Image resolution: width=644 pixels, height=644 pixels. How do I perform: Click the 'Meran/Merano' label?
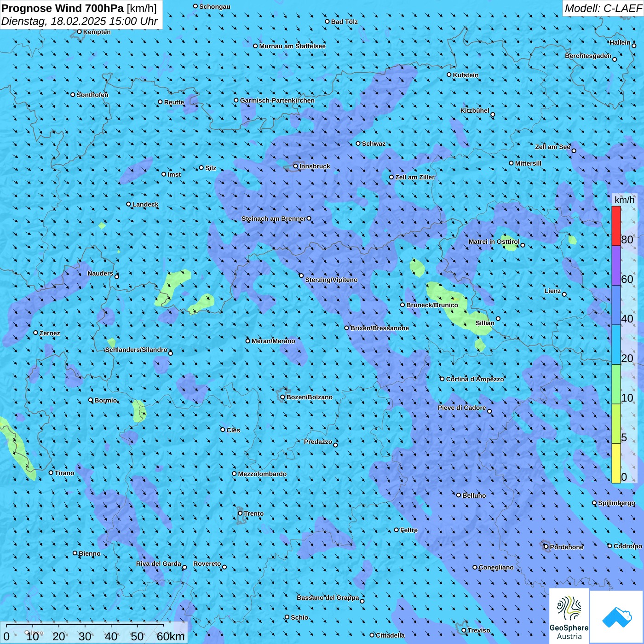pyautogui.click(x=273, y=341)
